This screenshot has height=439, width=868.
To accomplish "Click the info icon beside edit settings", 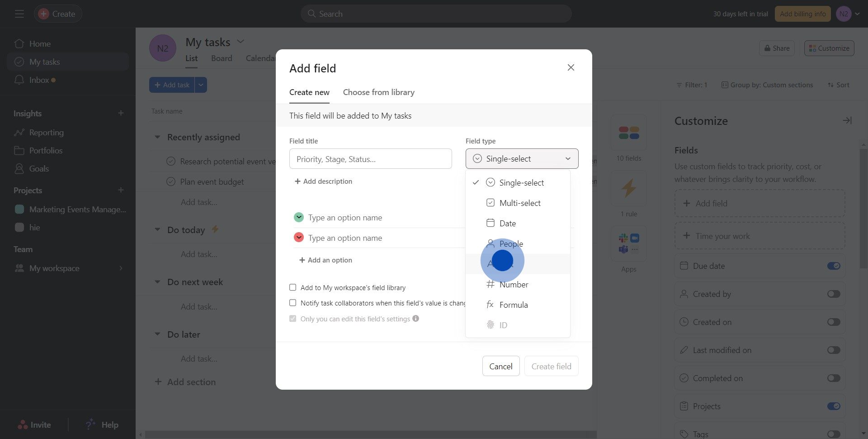I will tap(415, 319).
